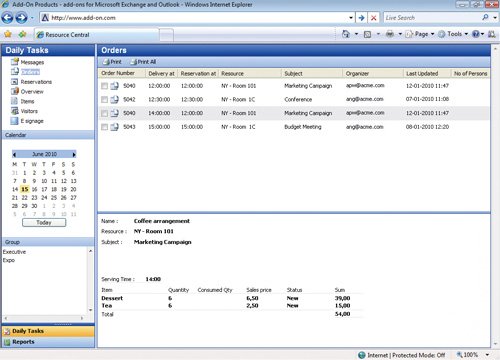Check the box for 14:00:00 delivery order 5040

coord(104,113)
